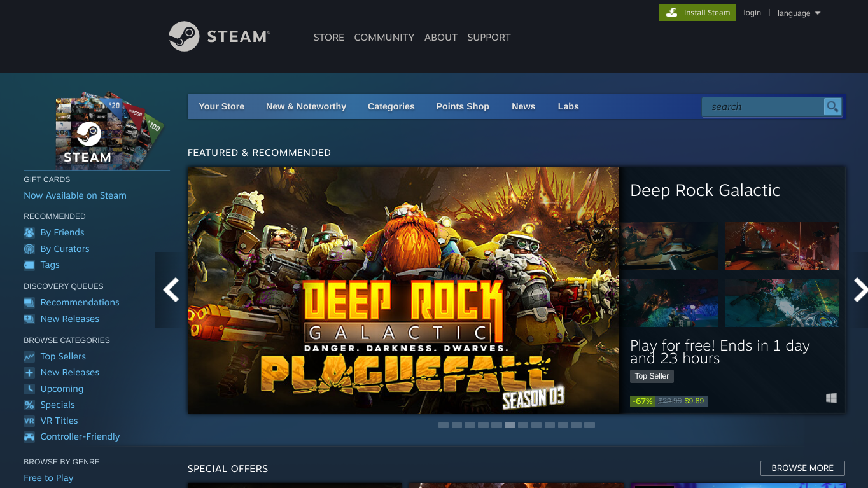The width and height of the screenshot is (868, 488).
Task: Click the search magnifier icon
Action: tap(832, 106)
